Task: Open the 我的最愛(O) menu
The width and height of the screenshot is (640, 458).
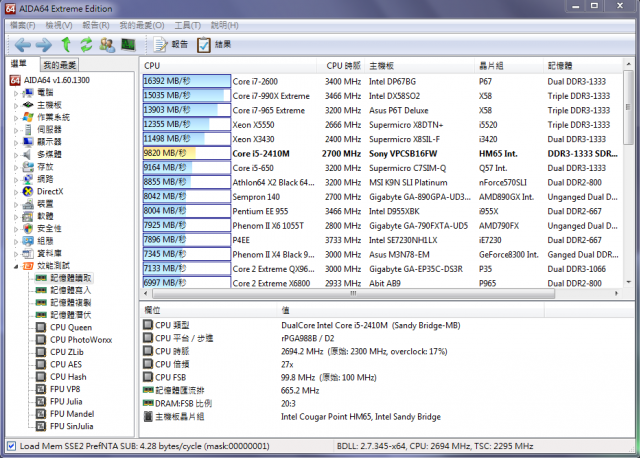Action: click(x=142, y=25)
